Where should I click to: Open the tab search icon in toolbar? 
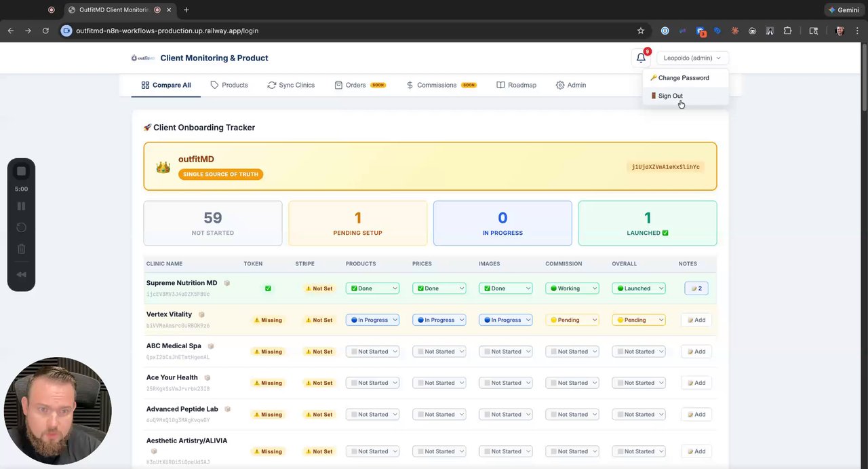[x=814, y=31]
